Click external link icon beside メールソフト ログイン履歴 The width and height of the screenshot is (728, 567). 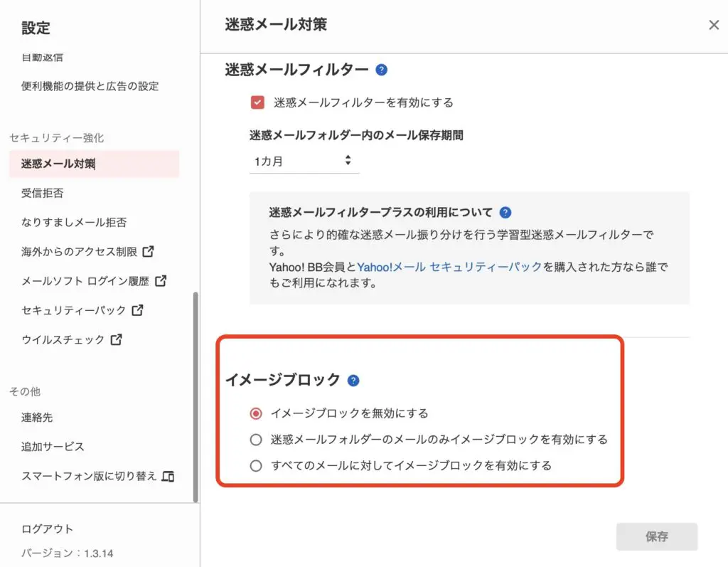tap(161, 281)
